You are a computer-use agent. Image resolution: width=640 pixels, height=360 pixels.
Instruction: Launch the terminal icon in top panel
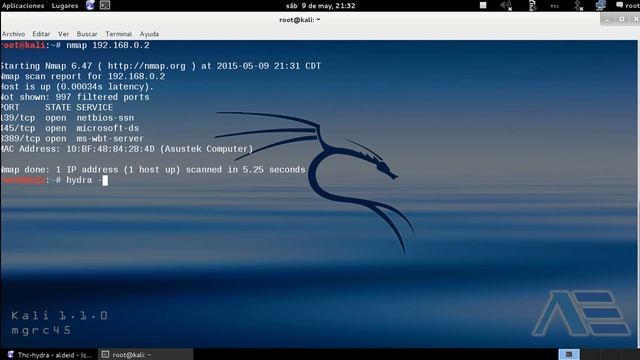(105, 5)
